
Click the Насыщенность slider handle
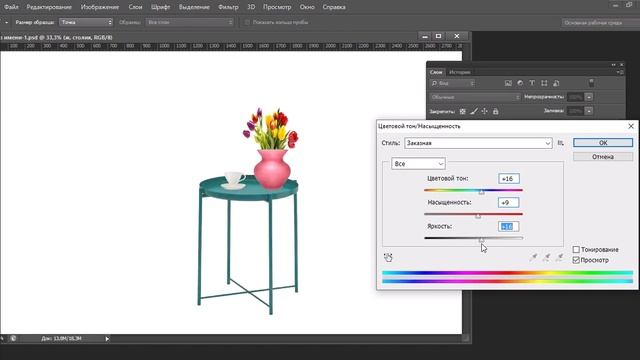pos(478,216)
